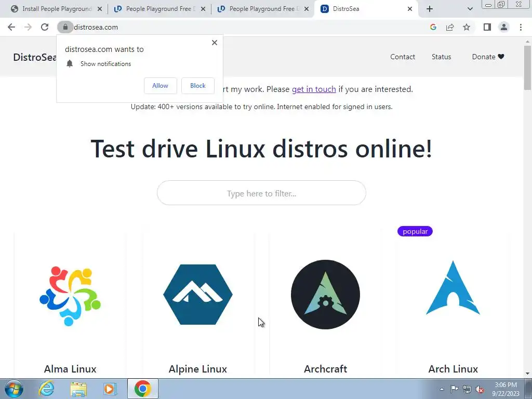This screenshot has width=532, height=399.
Task: Open the network tray icon
Action: 467,389
